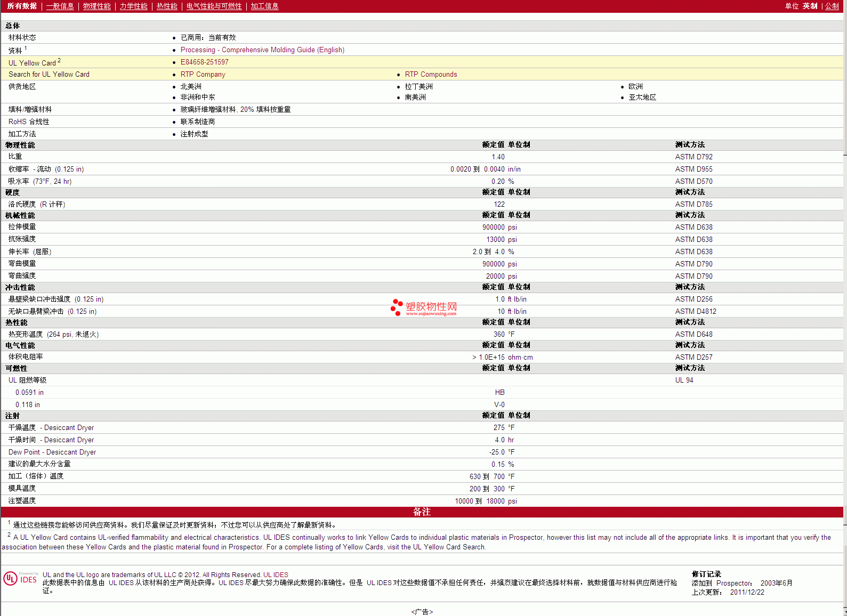This screenshot has width=847, height=616.
Task: Click the 广告 label at page bottom
Action: point(422,612)
